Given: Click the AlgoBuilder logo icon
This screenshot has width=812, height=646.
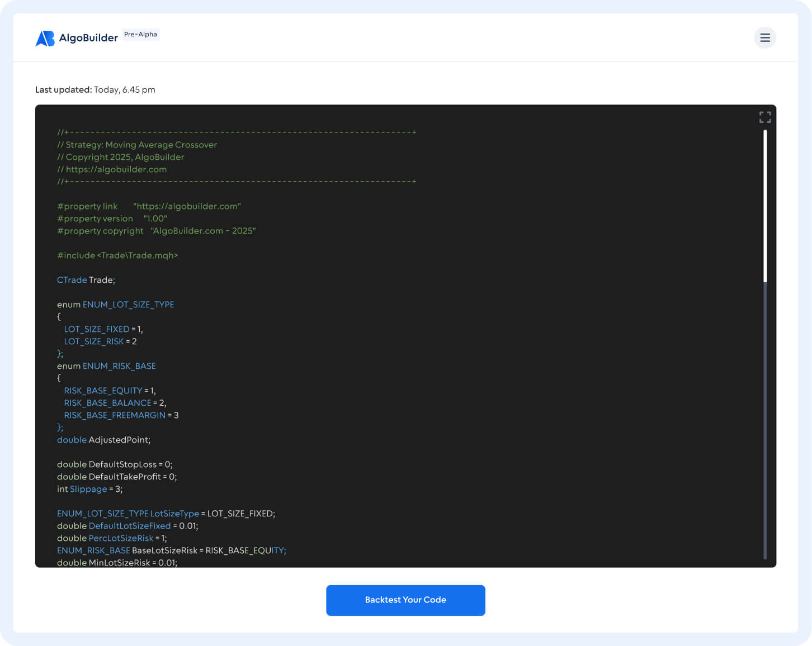Looking at the screenshot, I should coord(45,37).
